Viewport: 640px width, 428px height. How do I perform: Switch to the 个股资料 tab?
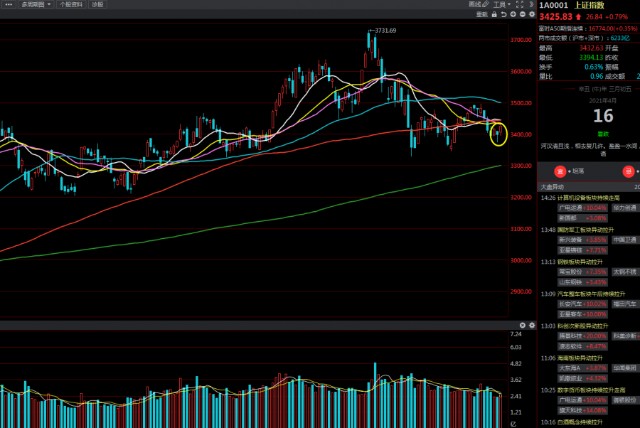(x=72, y=5)
